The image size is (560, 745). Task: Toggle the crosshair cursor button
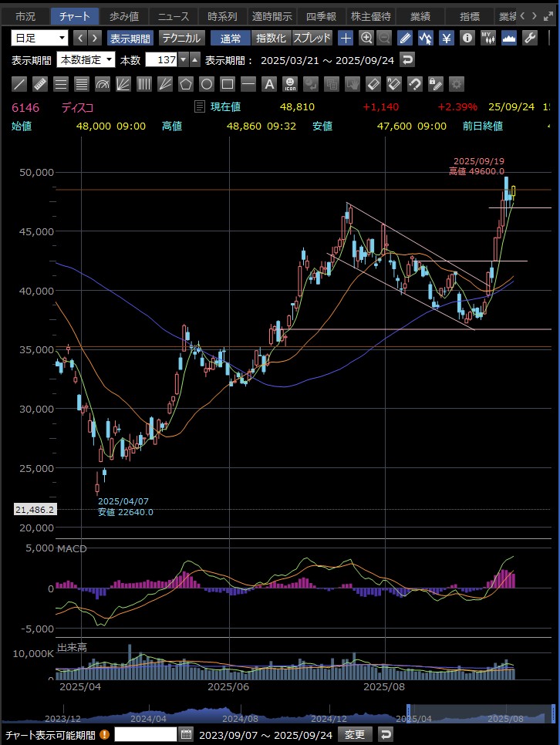click(x=346, y=38)
